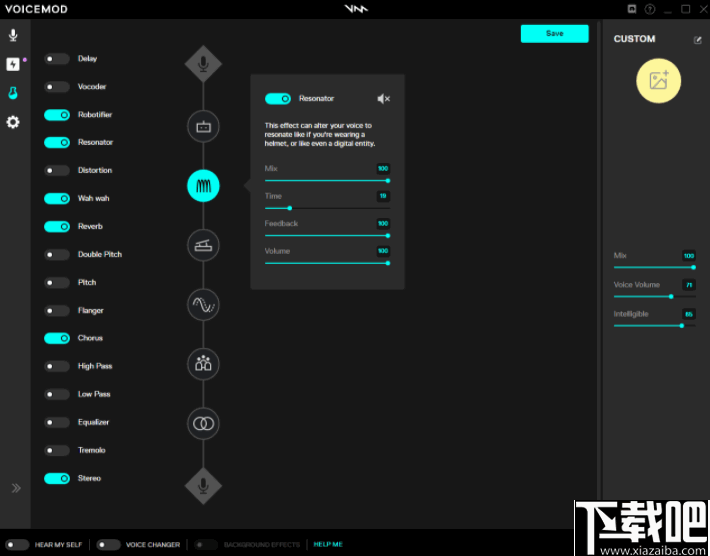
Task: Click the Resonator Mix value box
Action: pos(383,168)
